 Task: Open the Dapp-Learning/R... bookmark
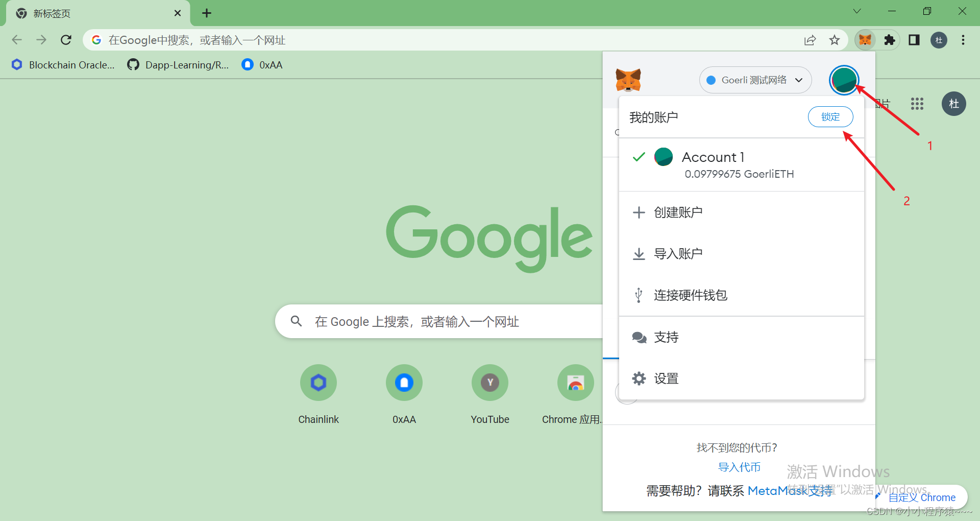coord(178,64)
